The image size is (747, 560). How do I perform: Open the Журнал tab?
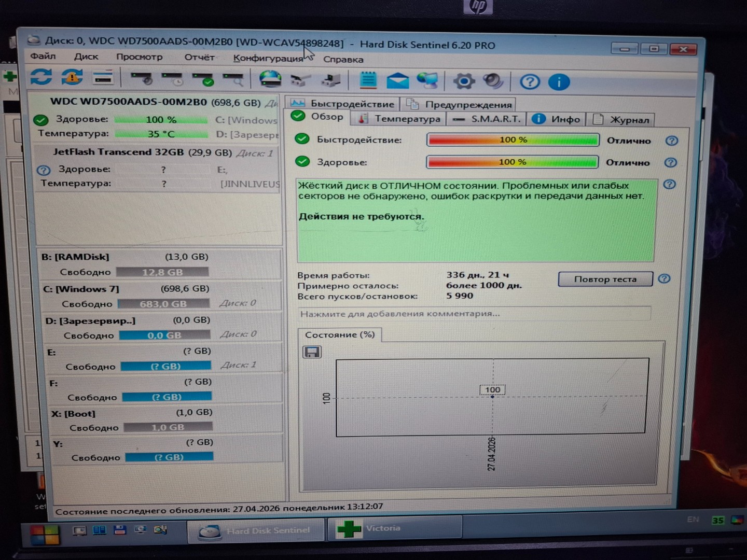click(621, 120)
